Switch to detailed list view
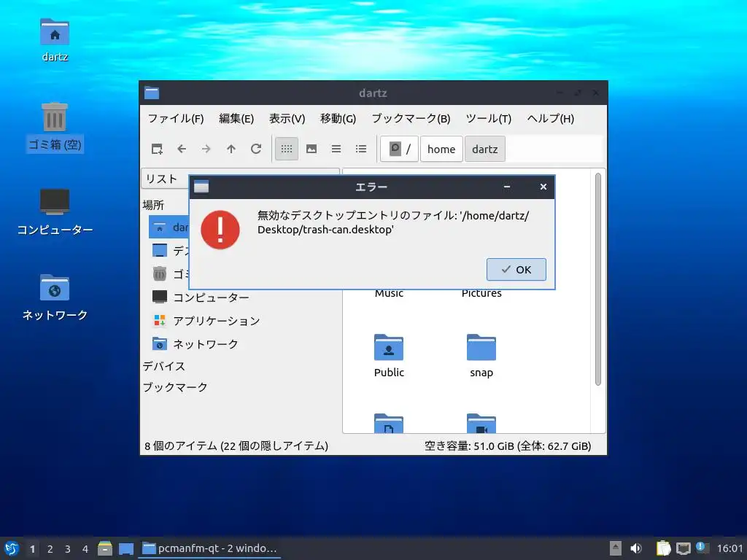 pos(361,149)
